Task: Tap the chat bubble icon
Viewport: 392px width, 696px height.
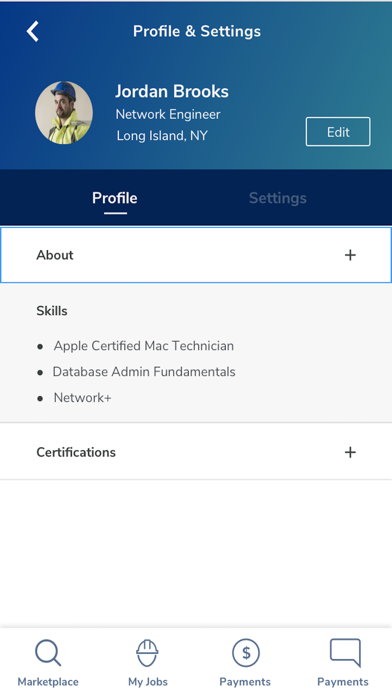Action: (x=345, y=653)
